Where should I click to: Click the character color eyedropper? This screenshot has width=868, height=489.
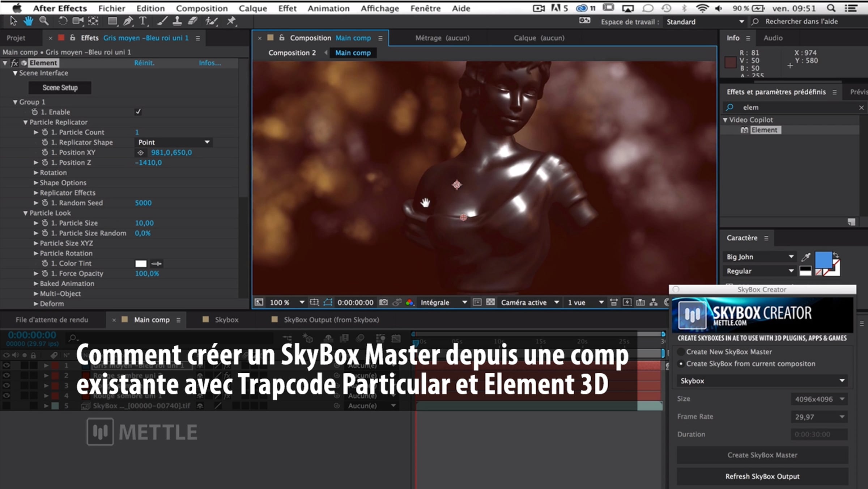806,257
